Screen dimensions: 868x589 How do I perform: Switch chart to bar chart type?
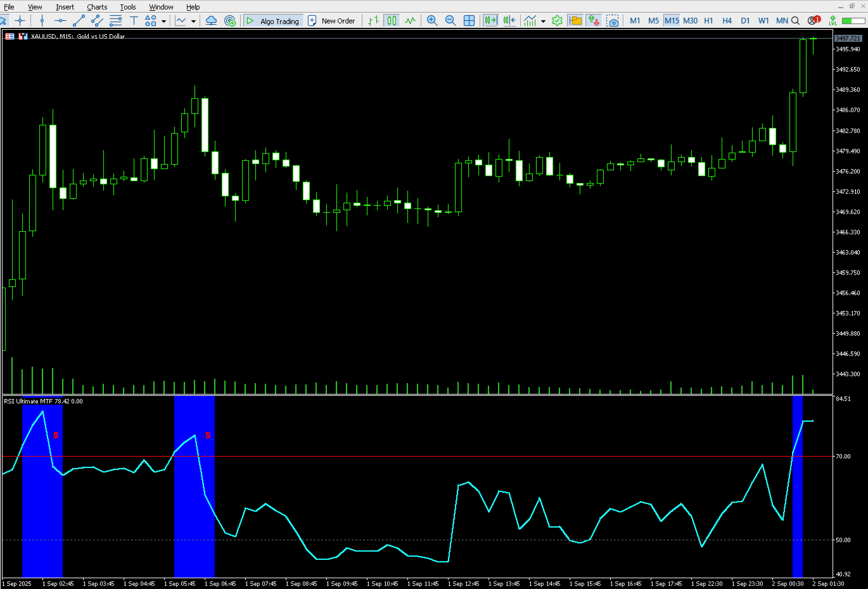[x=374, y=21]
